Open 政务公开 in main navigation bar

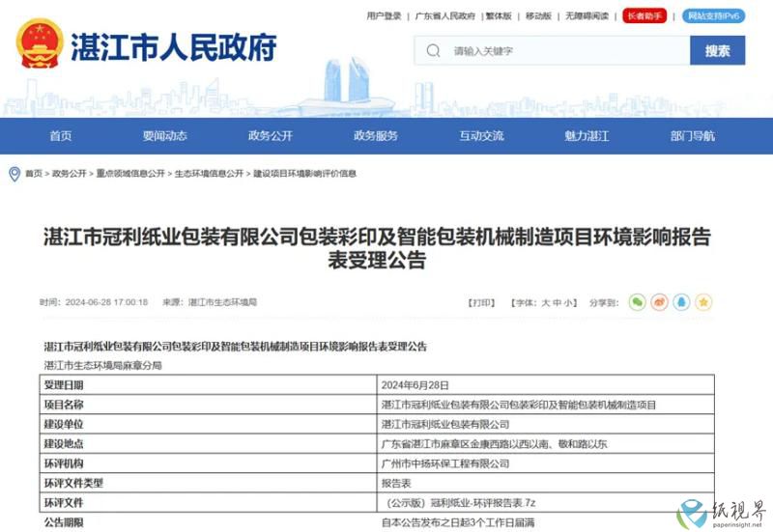tap(271, 136)
